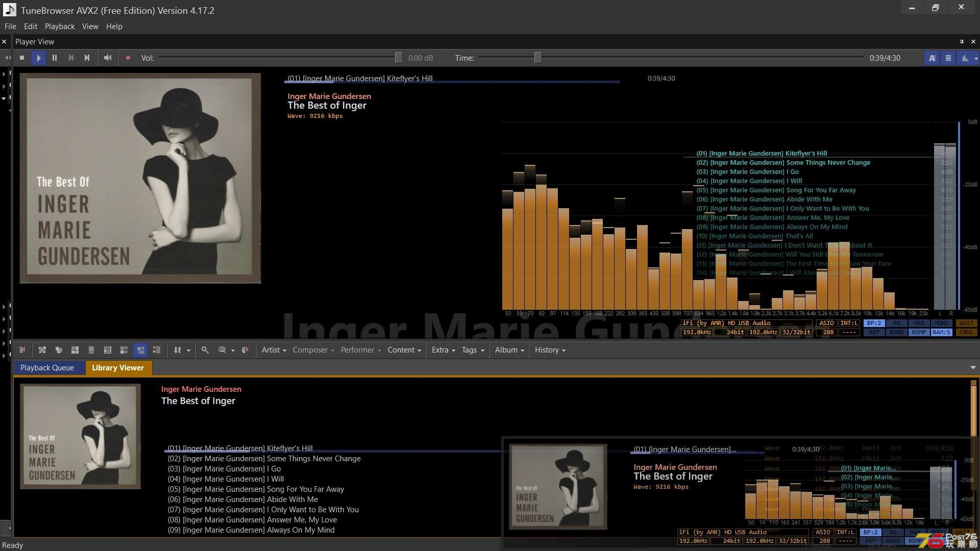Click the Time seek slider handle
This screenshot has height=551, width=980.
coord(537,58)
